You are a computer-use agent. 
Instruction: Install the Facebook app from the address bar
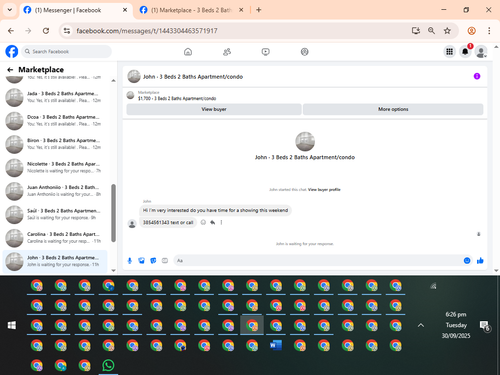coord(415,31)
